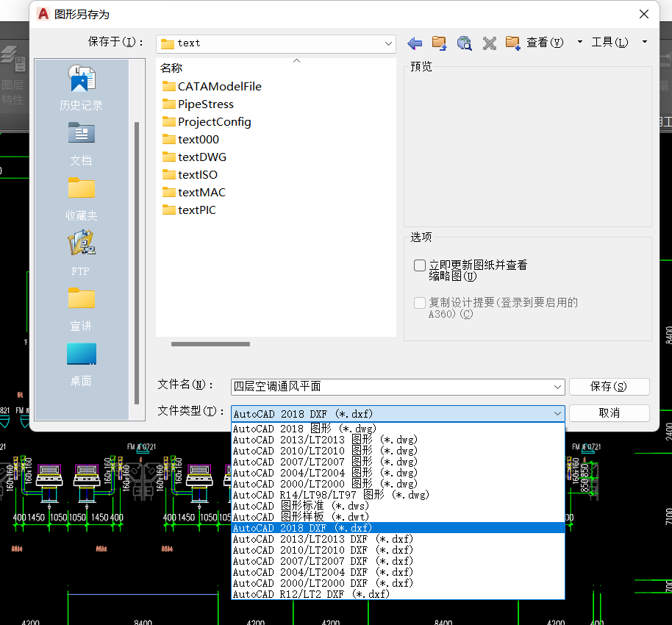Click the back arrow navigation icon
This screenshot has height=625, width=672.
pyautogui.click(x=415, y=43)
